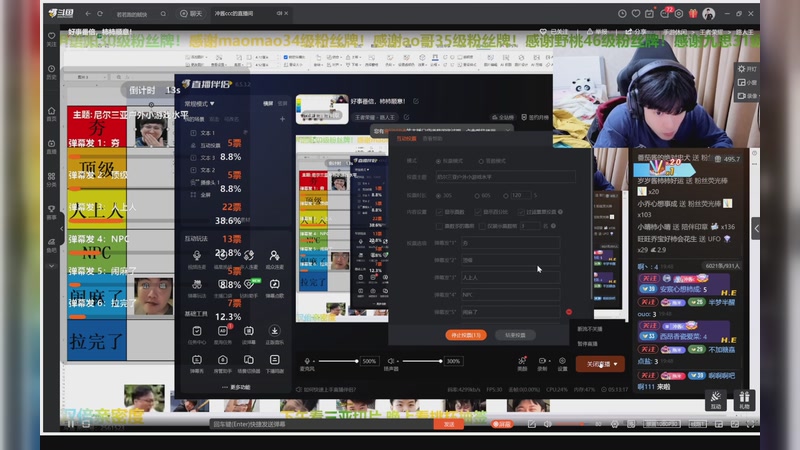Toggle 开灯 lights option beside the video
This screenshot has height=450, width=800.
(747, 69)
